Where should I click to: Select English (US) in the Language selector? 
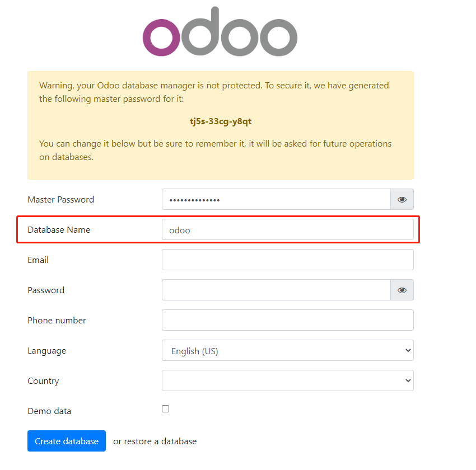(x=287, y=350)
